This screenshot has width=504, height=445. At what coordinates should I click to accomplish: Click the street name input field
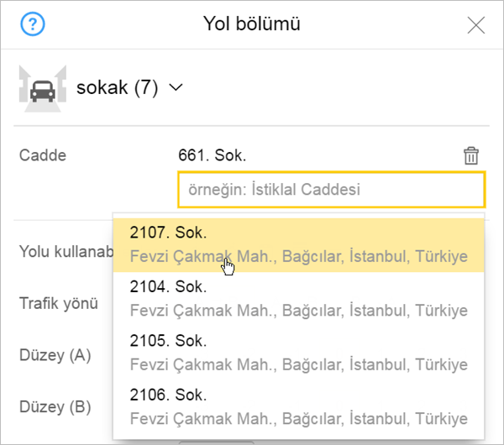click(332, 190)
